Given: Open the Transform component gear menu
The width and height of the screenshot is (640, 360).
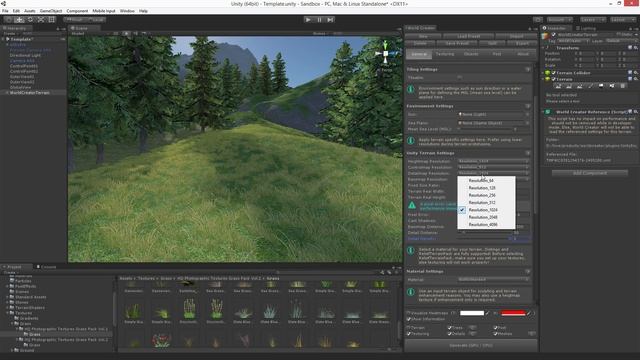Looking at the screenshot, I should point(636,48).
